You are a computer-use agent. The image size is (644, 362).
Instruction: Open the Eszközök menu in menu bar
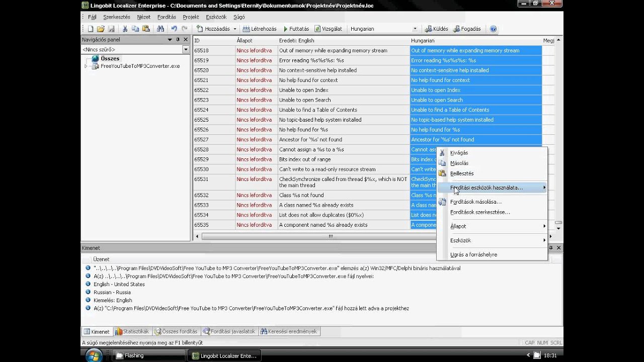[216, 17]
